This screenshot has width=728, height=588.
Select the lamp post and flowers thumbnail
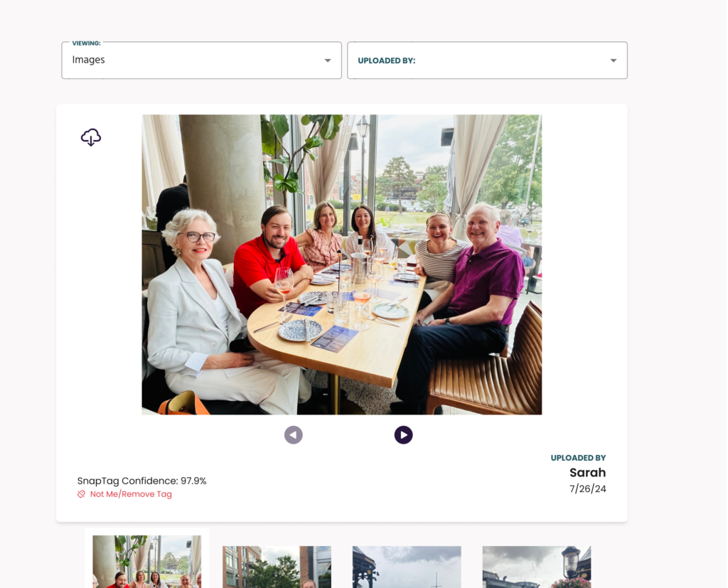[537, 567]
